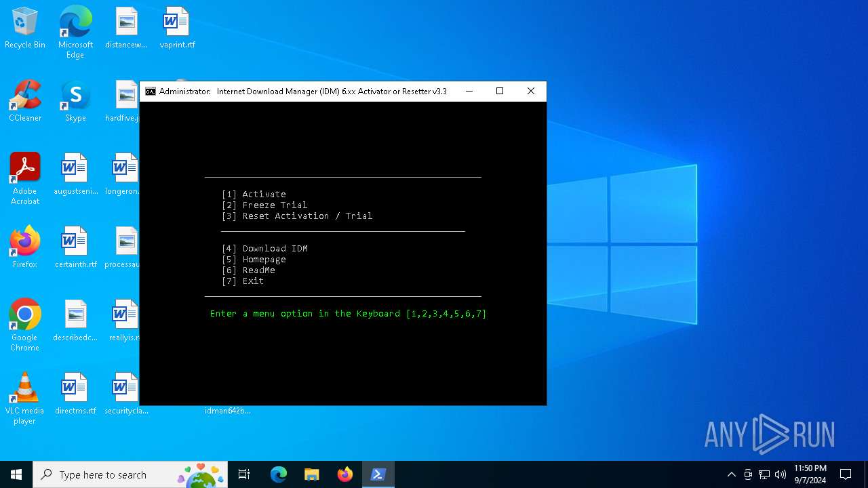Click the green keyboard option prompt
Image resolution: width=868 pixels, height=488 pixels.
click(348, 314)
